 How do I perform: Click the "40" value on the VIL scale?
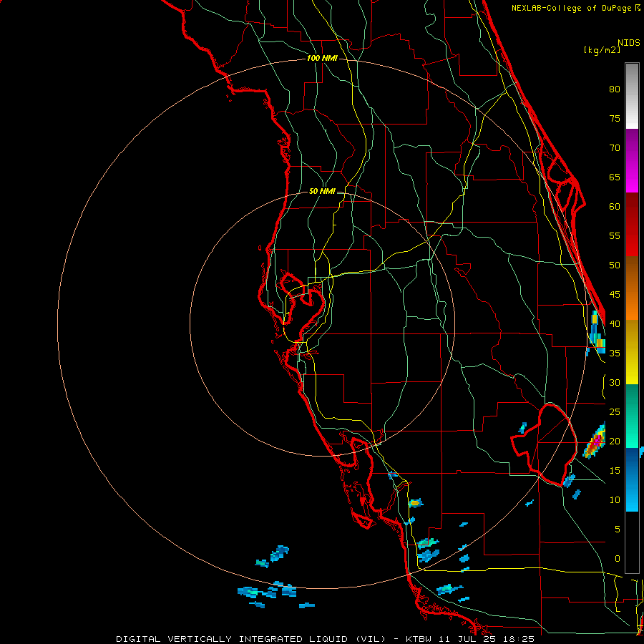click(615, 324)
